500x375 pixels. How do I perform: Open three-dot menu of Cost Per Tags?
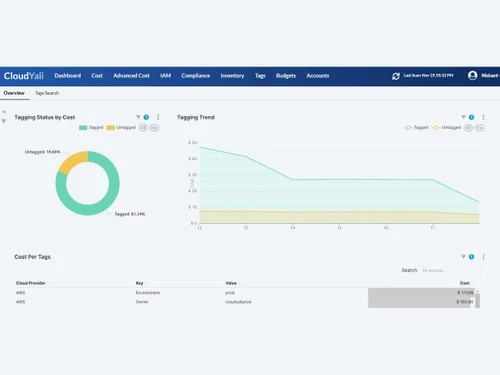click(483, 257)
